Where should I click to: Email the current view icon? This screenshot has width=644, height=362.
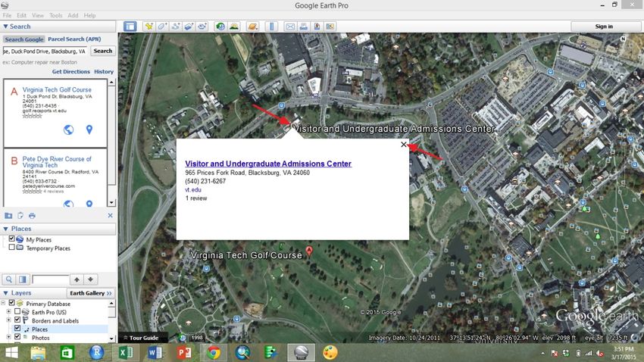290,27
